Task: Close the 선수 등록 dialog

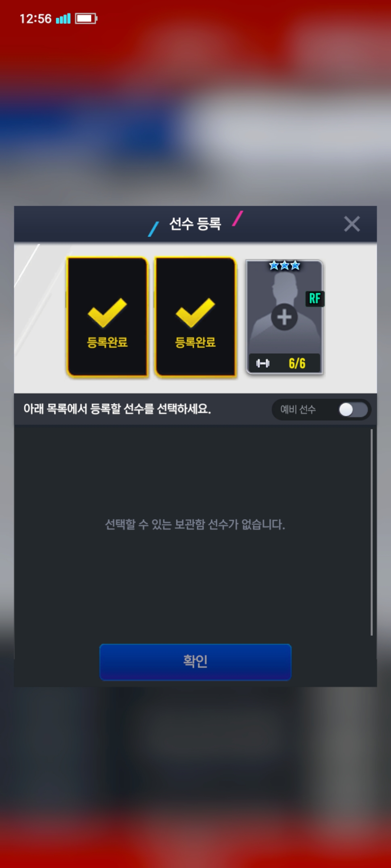Action: (x=352, y=224)
